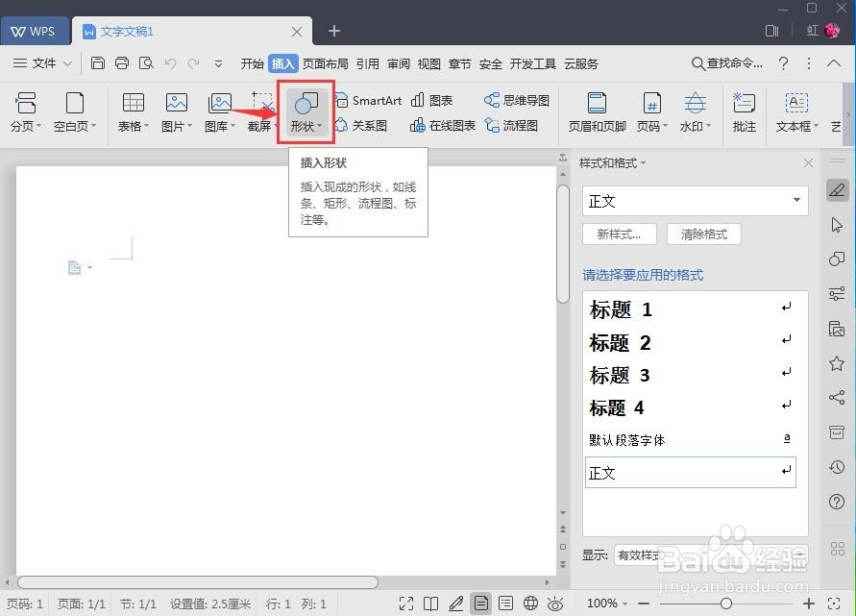Expand the paste options icon on page
The width and height of the screenshot is (856, 616).
pyautogui.click(x=80, y=267)
